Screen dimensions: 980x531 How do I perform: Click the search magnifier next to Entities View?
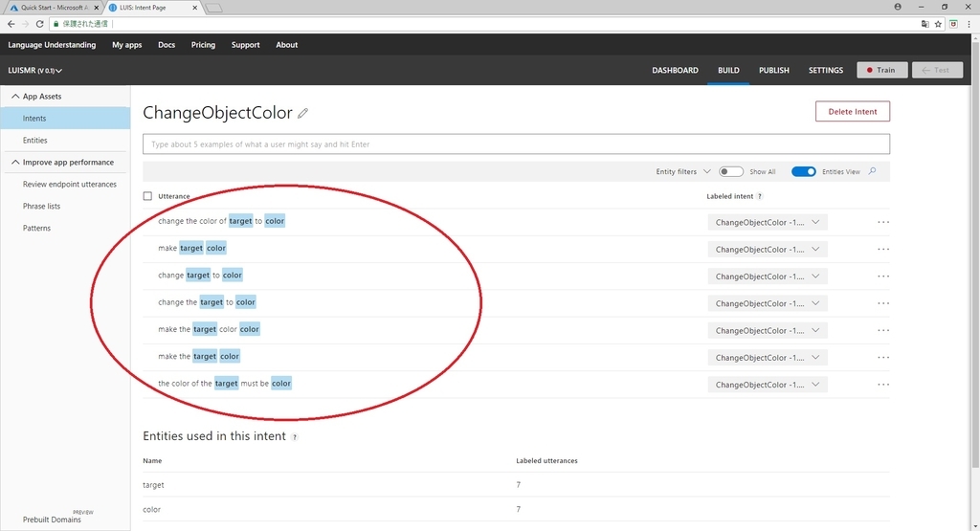pyautogui.click(x=873, y=171)
